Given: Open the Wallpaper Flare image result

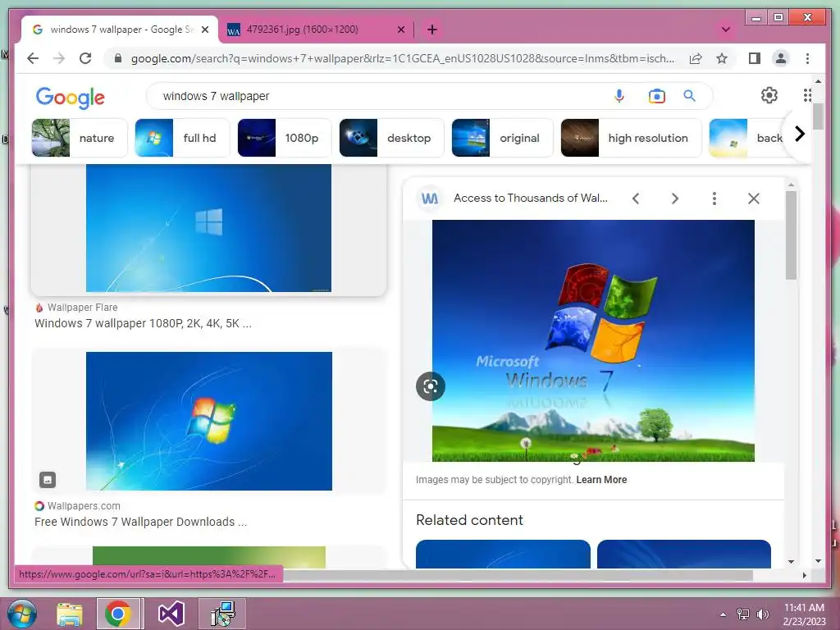Looking at the screenshot, I should pos(208,228).
